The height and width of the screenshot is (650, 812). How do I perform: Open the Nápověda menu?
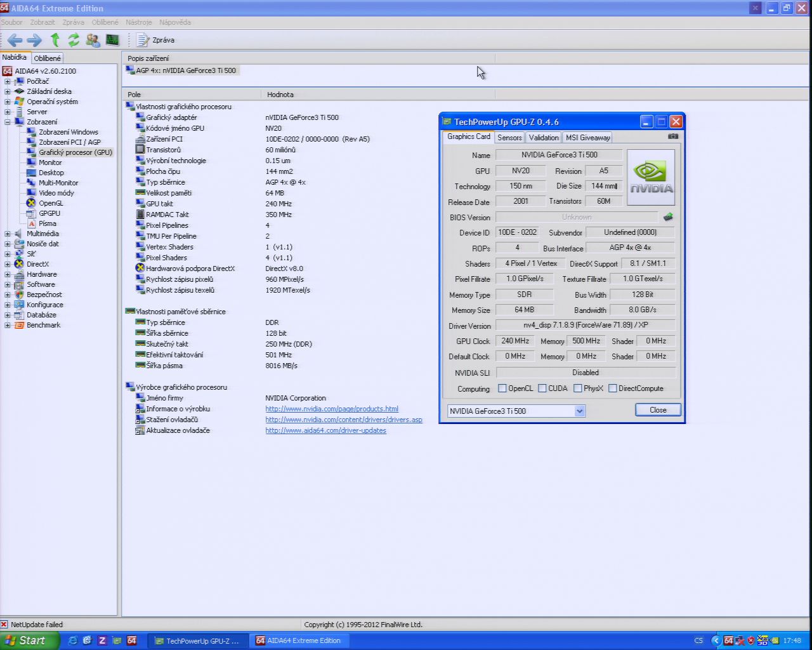pyautogui.click(x=175, y=22)
